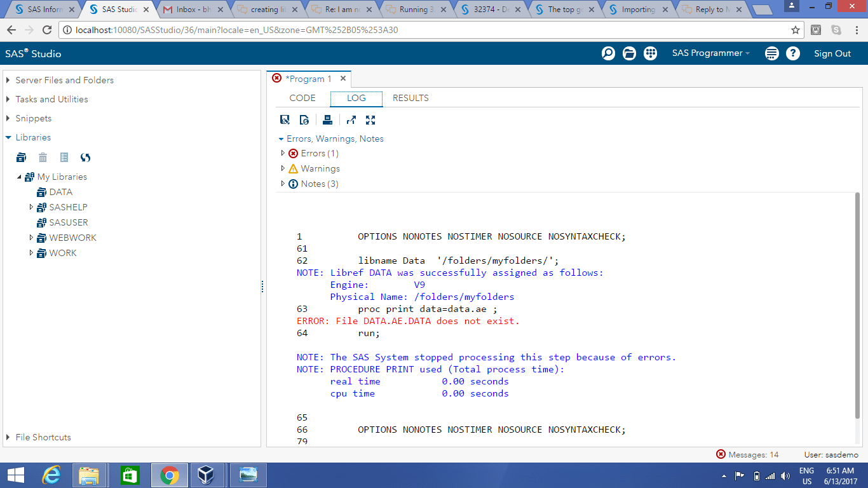The width and height of the screenshot is (868, 488).
Task: Collapse the Errors, Warnings, Notes section
Action: [281, 139]
